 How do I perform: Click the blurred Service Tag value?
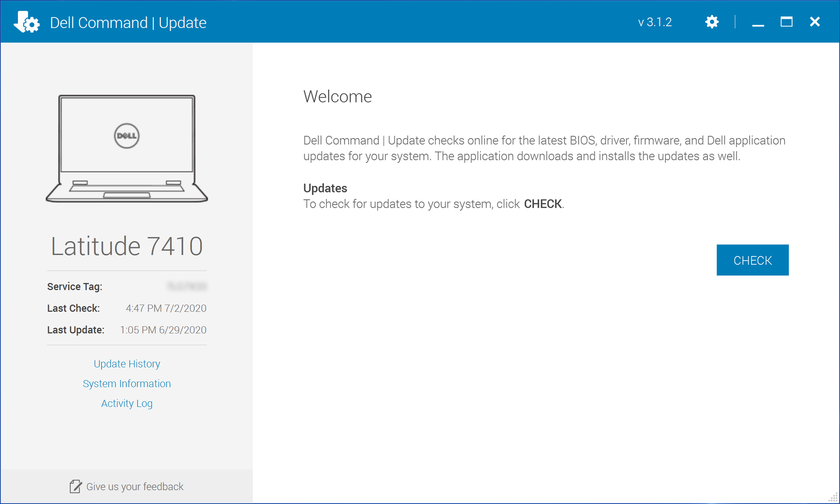pyautogui.click(x=187, y=287)
